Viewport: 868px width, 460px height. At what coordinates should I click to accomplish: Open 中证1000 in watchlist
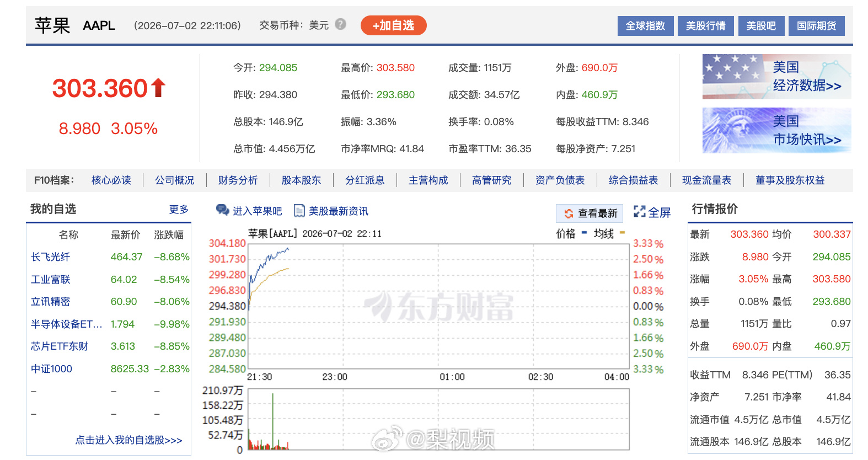[52, 369]
